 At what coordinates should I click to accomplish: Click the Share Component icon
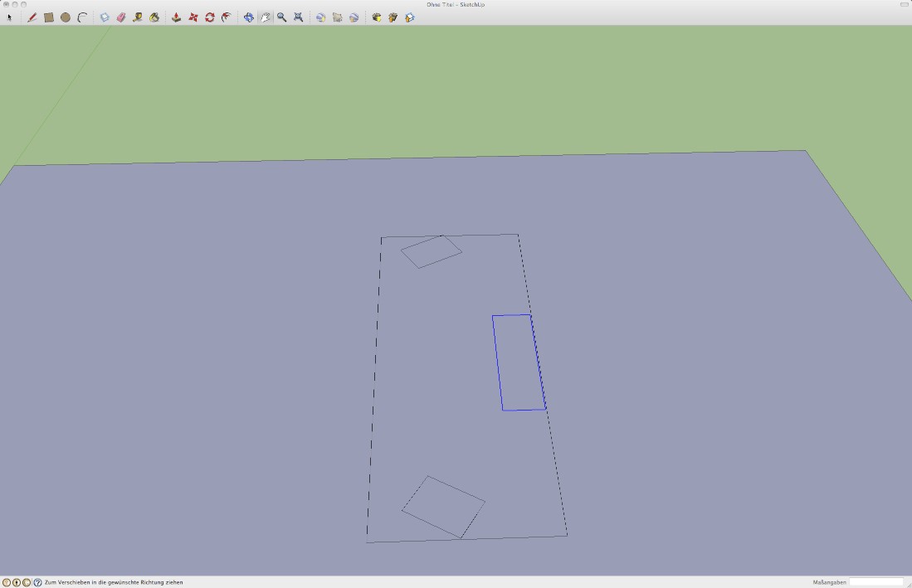(409, 17)
